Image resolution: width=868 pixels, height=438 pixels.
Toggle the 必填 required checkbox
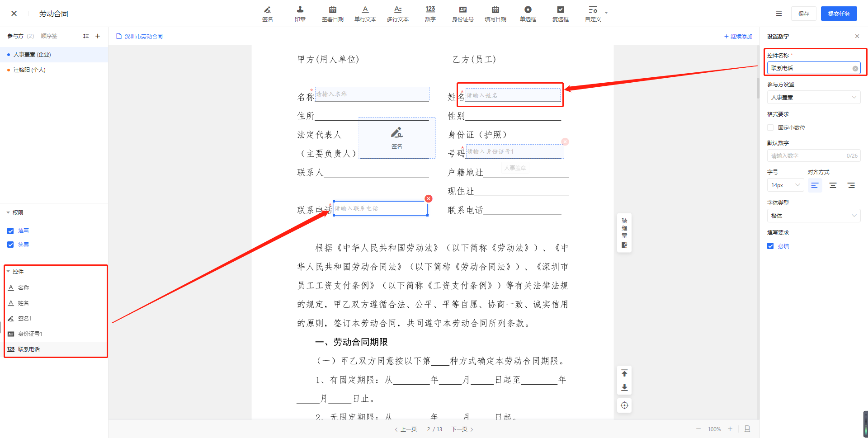click(x=770, y=246)
